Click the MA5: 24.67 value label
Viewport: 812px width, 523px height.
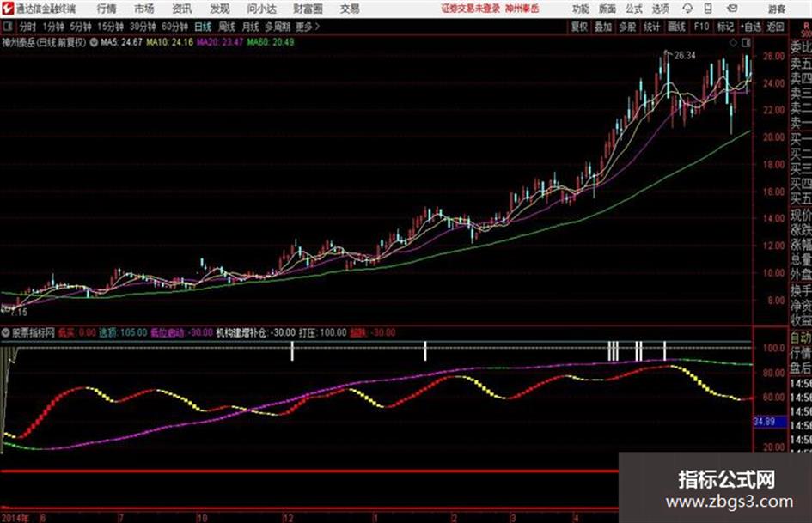[121, 42]
